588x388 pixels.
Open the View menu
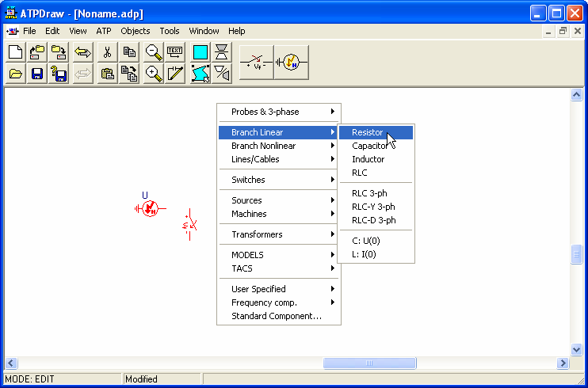(78, 31)
